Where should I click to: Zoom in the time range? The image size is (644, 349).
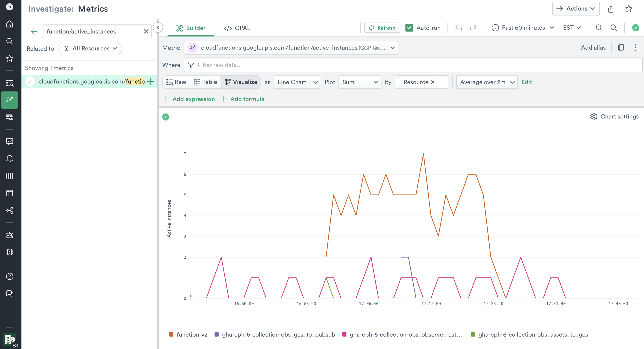[614, 28]
